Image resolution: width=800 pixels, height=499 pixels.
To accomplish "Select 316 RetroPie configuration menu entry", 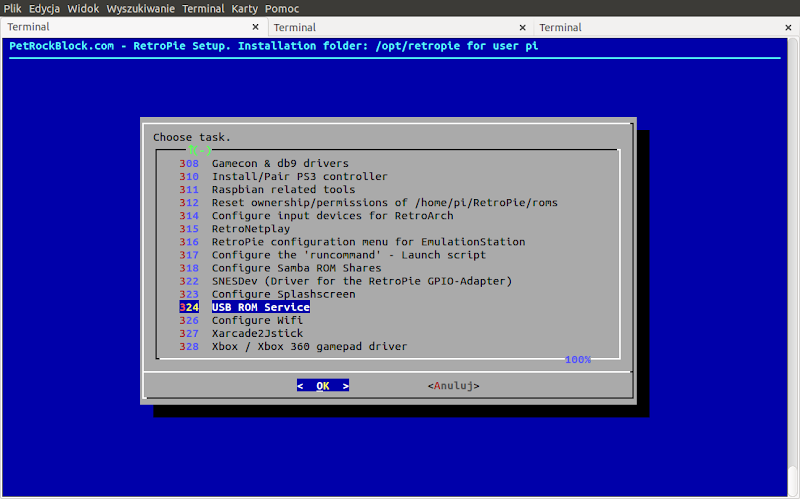I will [352, 242].
